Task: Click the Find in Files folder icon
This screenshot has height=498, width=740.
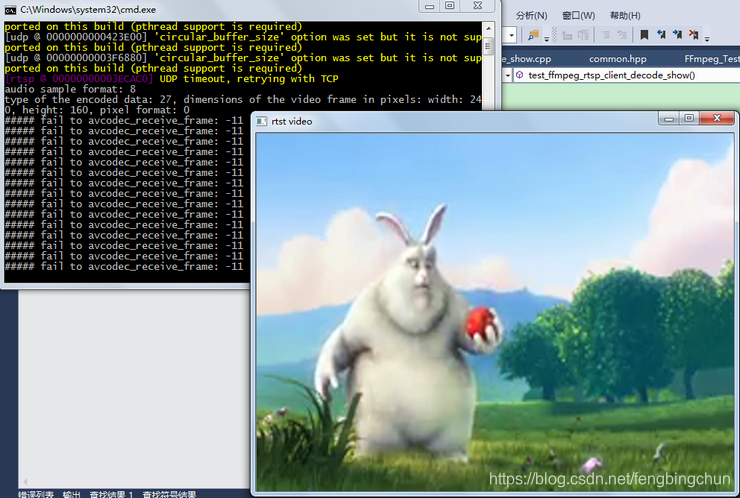Action: 533,35
